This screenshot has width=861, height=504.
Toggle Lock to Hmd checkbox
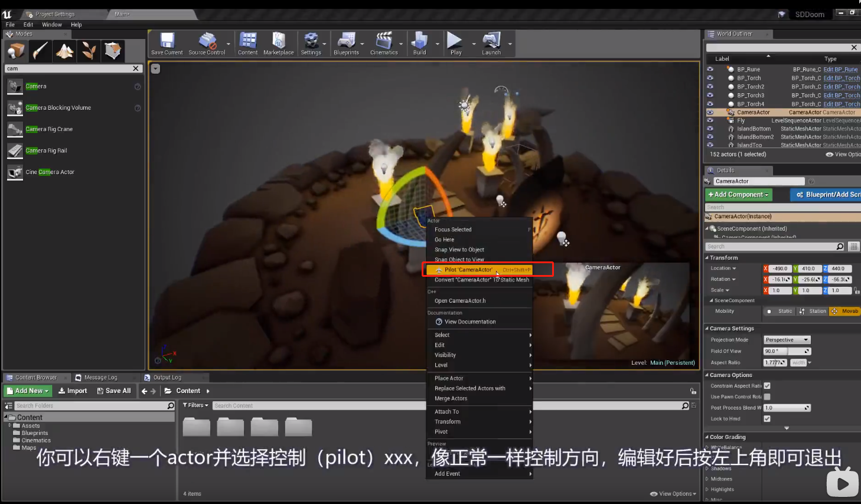pos(767,419)
